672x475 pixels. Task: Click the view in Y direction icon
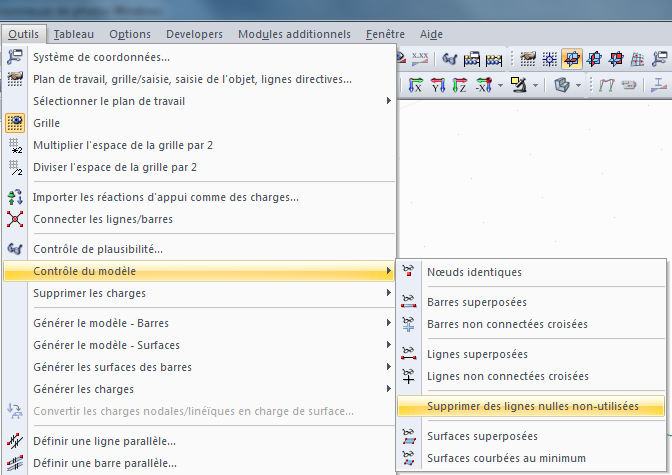[x=438, y=85]
